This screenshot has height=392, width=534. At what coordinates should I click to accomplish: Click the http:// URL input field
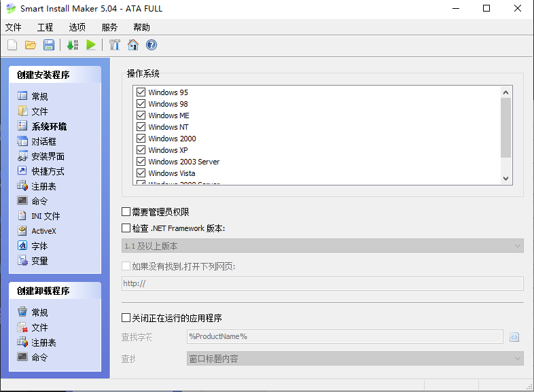tap(322, 283)
